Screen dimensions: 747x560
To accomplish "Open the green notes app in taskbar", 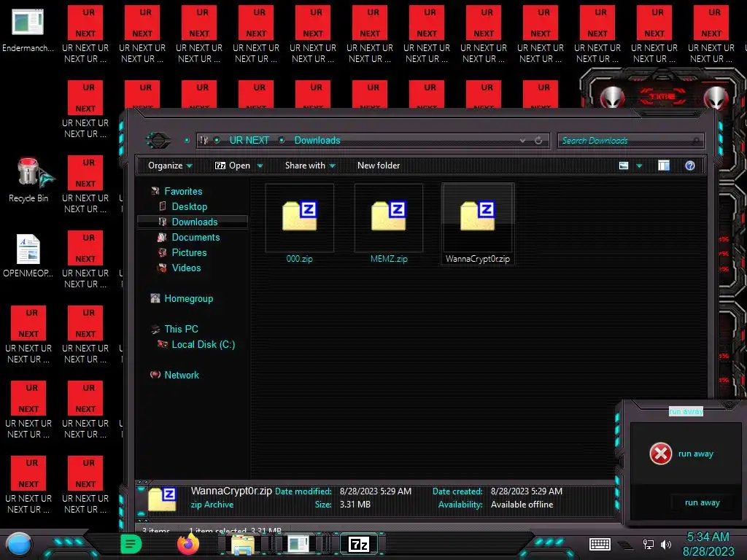I will (x=131, y=544).
